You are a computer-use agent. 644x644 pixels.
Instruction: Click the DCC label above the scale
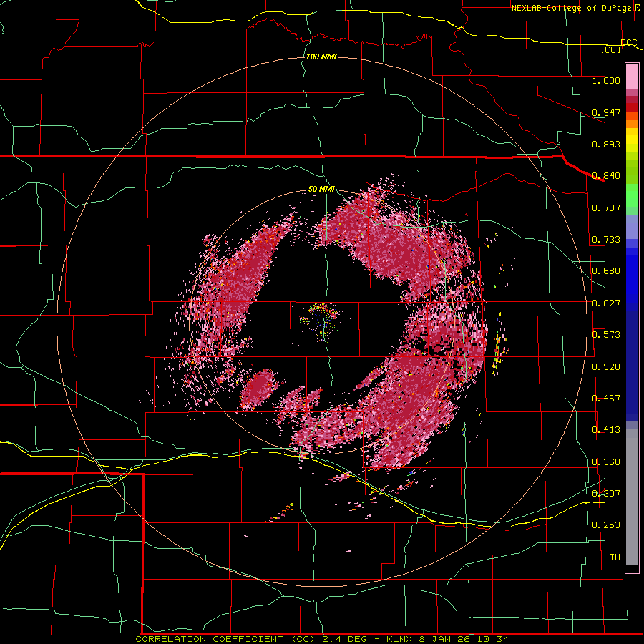coord(628,43)
